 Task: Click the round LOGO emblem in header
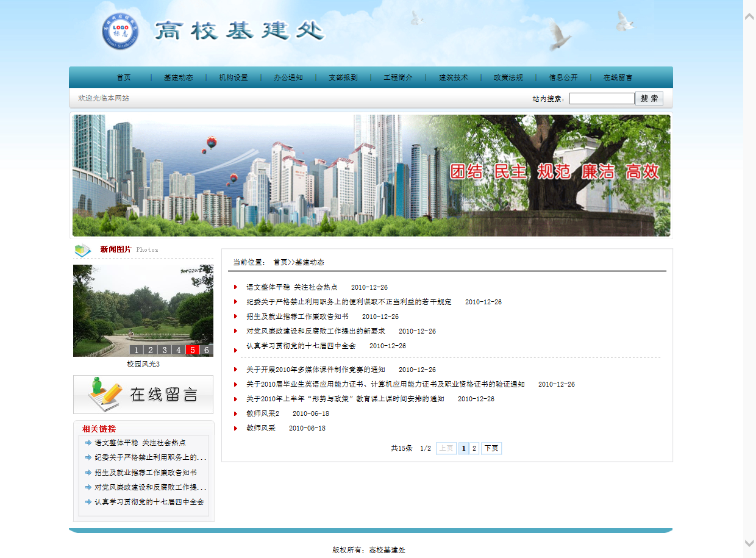pos(120,31)
